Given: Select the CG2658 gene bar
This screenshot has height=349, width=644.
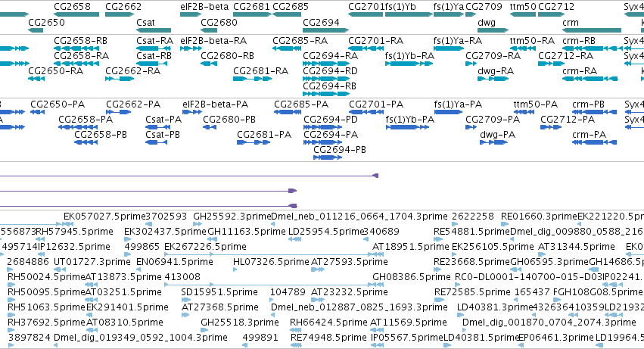Looking at the screenshot, I should [76, 14].
